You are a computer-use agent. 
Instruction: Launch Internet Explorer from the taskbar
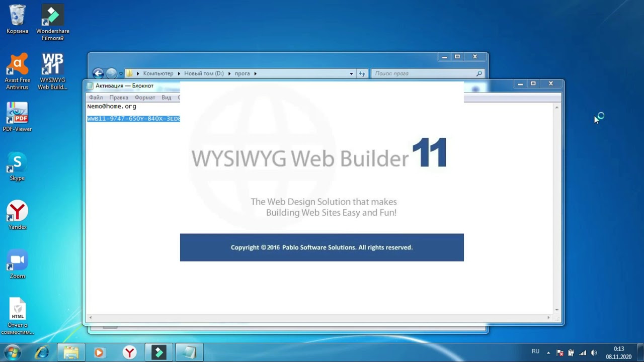(42, 352)
